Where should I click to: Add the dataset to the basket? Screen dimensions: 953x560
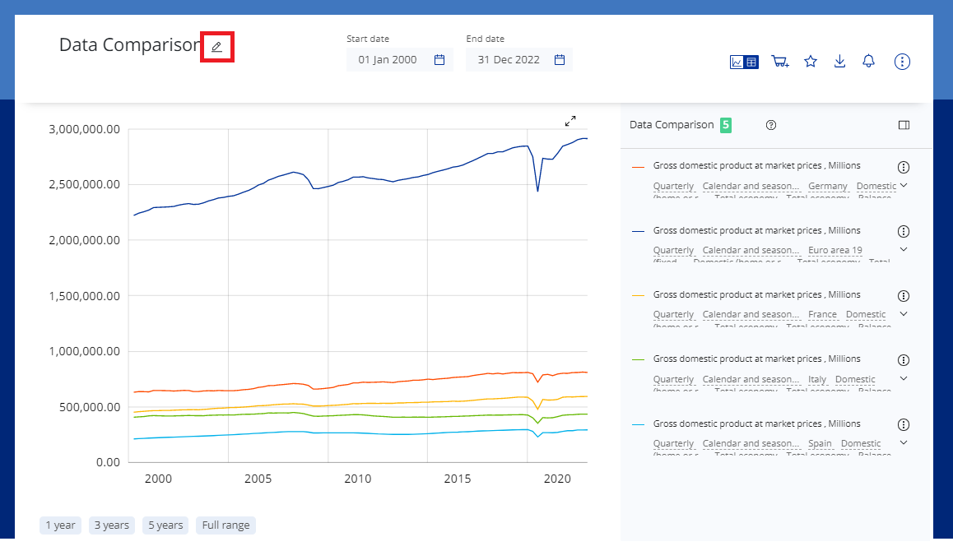pyautogui.click(x=779, y=62)
